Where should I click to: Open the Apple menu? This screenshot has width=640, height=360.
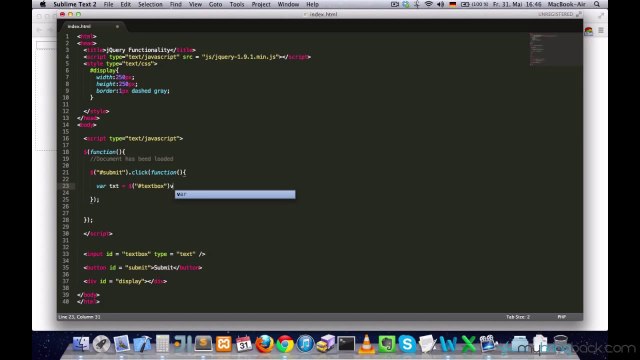click(x=42, y=4)
